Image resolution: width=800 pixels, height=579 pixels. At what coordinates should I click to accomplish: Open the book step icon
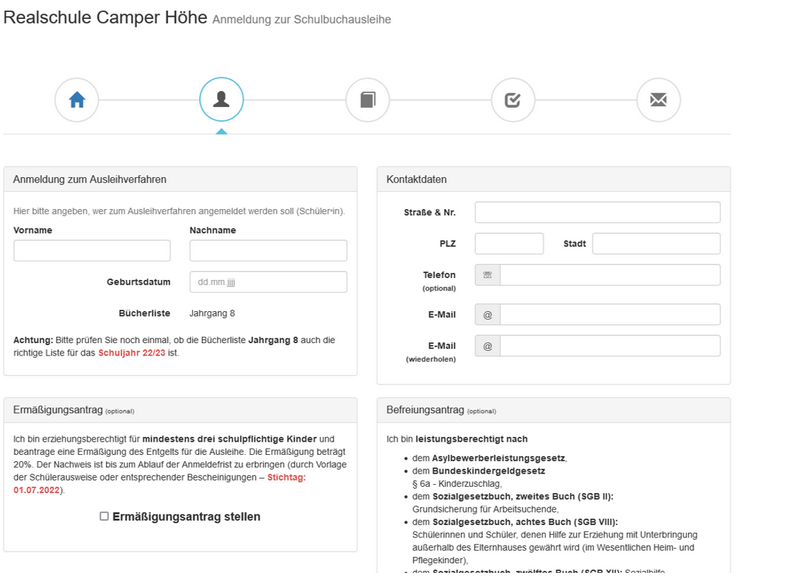(367, 100)
